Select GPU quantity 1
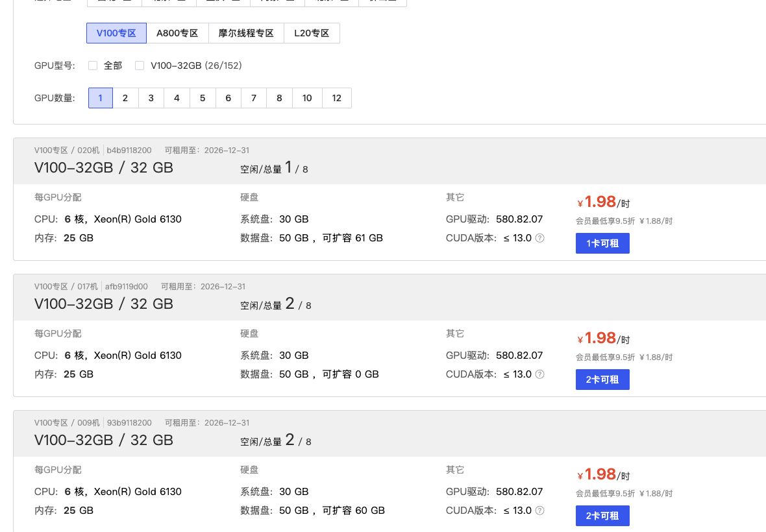The height and width of the screenshot is (532, 766). click(101, 98)
